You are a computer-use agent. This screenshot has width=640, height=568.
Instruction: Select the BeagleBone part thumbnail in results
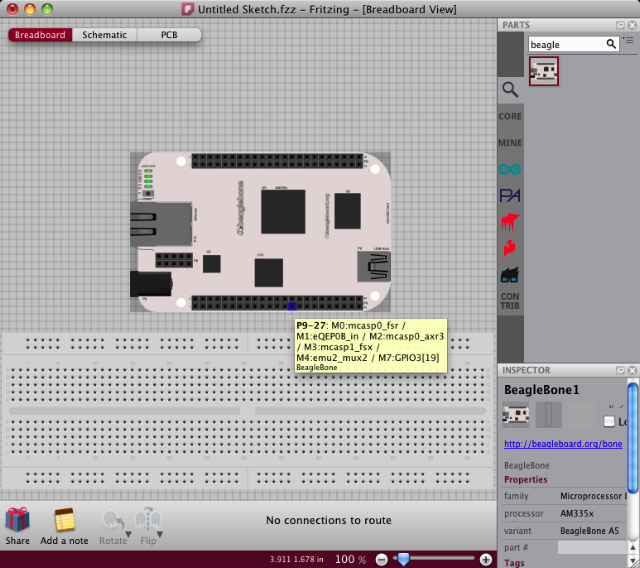[x=544, y=71]
